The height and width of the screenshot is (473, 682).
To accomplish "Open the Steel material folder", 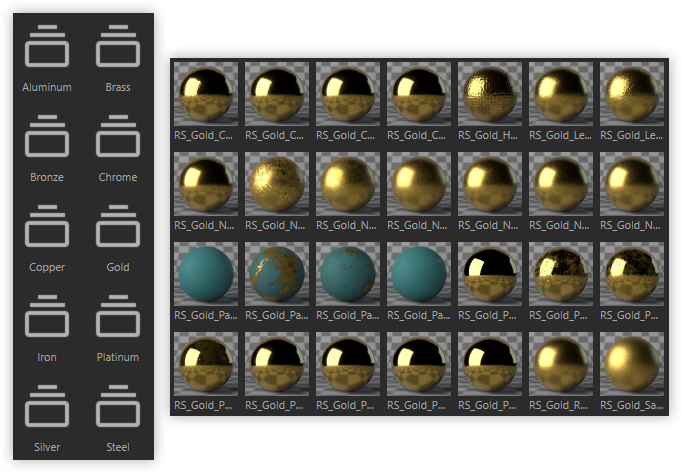I will click(x=118, y=406).
